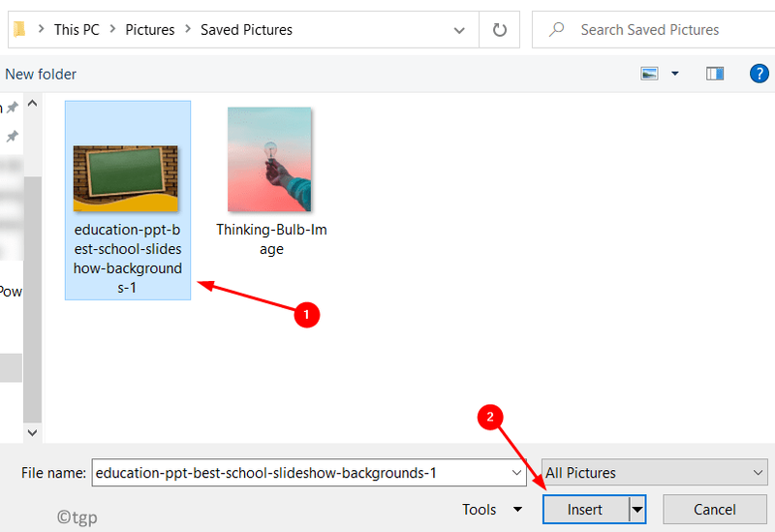Screen dimensions: 775x532
Task: Open the All Pictures file type dropdown
Action: (655, 472)
